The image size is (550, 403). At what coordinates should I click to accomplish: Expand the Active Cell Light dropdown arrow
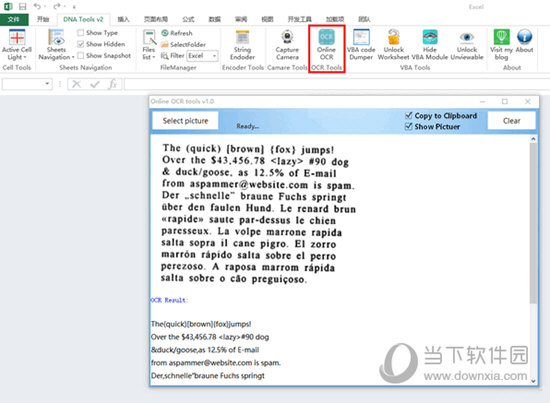pyautogui.click(x=25, y=57)
